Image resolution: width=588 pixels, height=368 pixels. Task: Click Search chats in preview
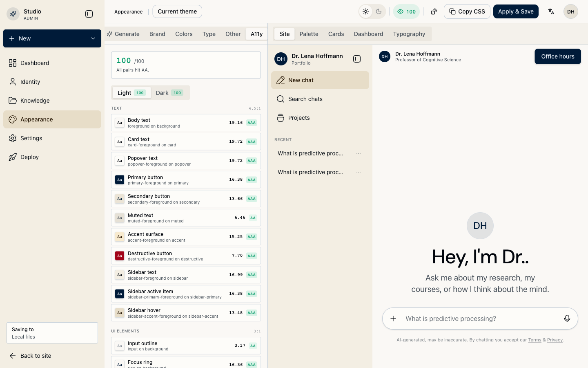tap(320, 99)
